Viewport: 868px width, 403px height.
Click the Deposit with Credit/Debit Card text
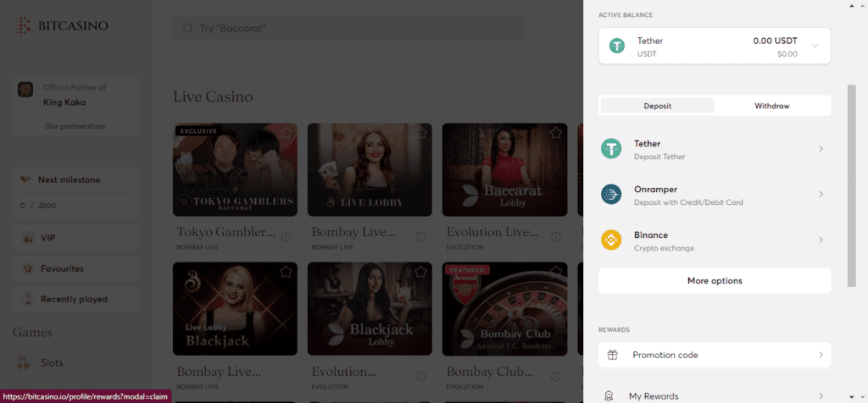pos(688,202)
